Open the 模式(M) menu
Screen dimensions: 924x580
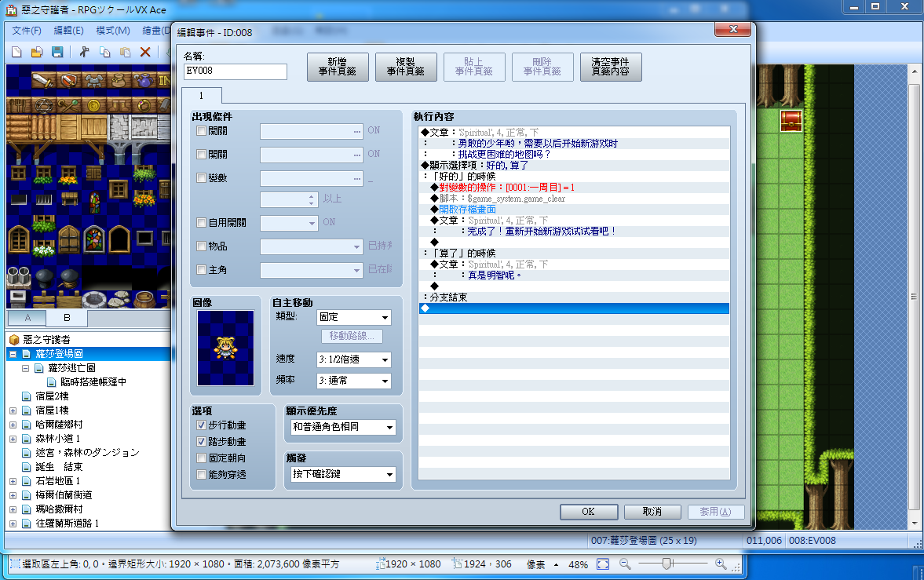click(112, 31)
